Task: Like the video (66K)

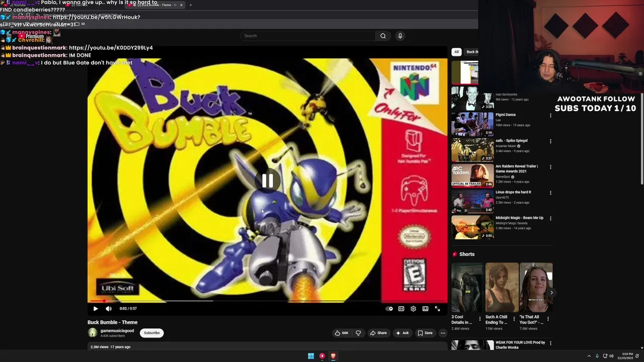Action: (342, 333)
